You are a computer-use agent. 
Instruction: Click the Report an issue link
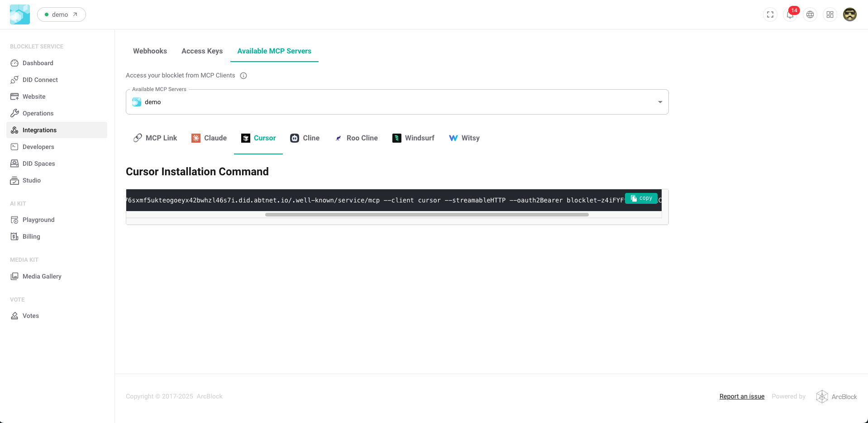742,396
